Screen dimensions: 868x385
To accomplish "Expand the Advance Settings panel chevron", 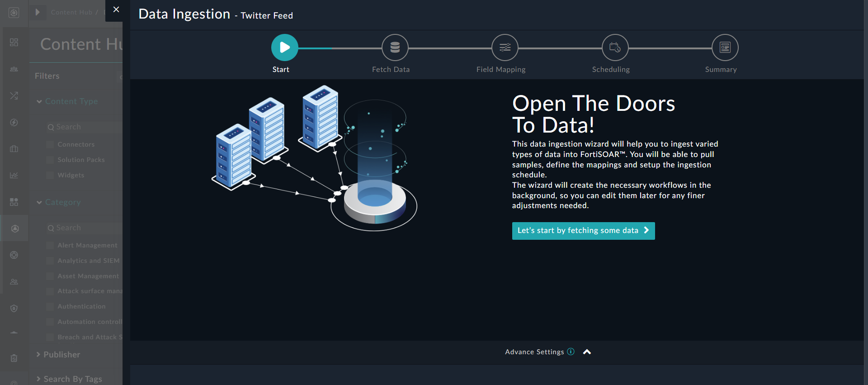I will click(x=587, y=352).
